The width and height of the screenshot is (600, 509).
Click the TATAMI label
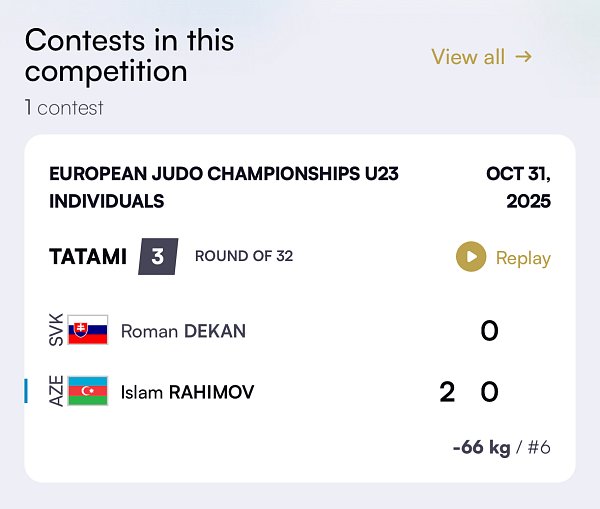(x=88, y=257)
